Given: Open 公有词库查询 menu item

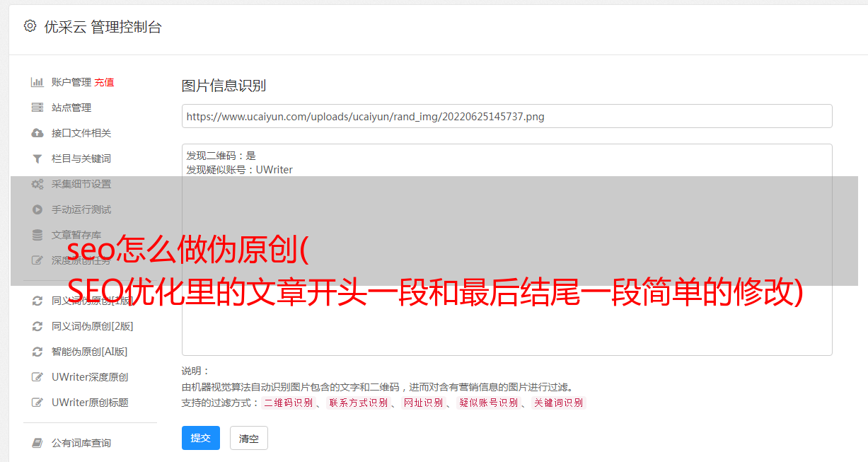Looking at the screenshot, I should click(81, 443).
